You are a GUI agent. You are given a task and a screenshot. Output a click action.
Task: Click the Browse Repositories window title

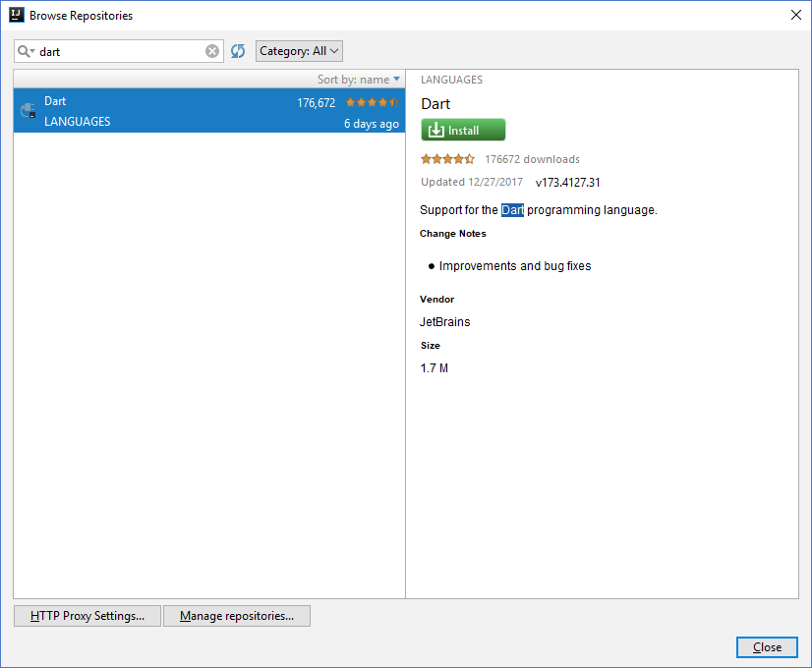[81, 16]
